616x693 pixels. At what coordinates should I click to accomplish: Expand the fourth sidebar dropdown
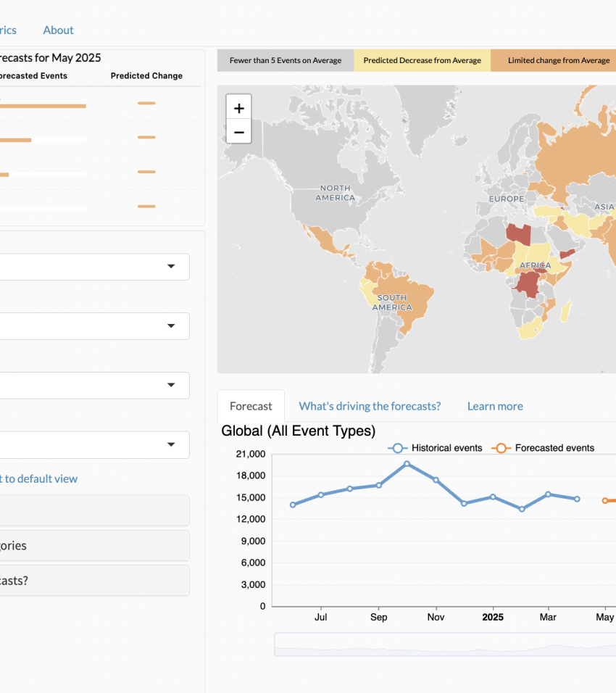94,445
